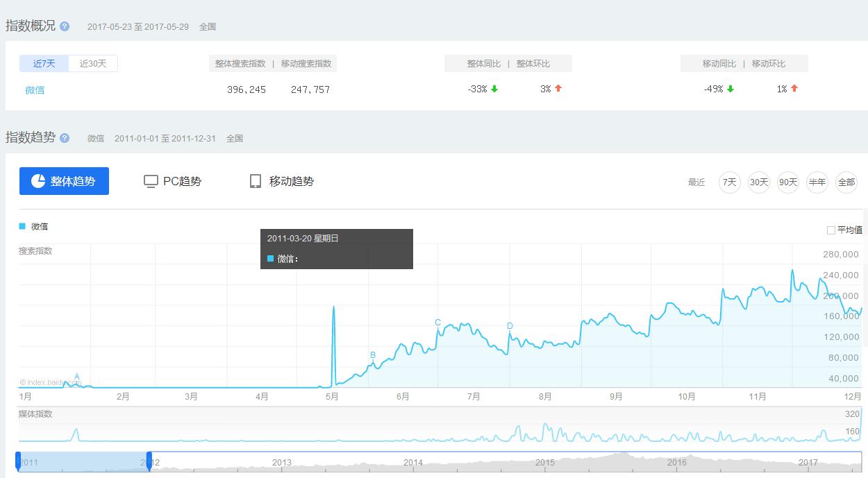The height and width of the screenshot is (478, 868).
Task: Click the 移动趋势 phone icon
Action: [255, 181]
